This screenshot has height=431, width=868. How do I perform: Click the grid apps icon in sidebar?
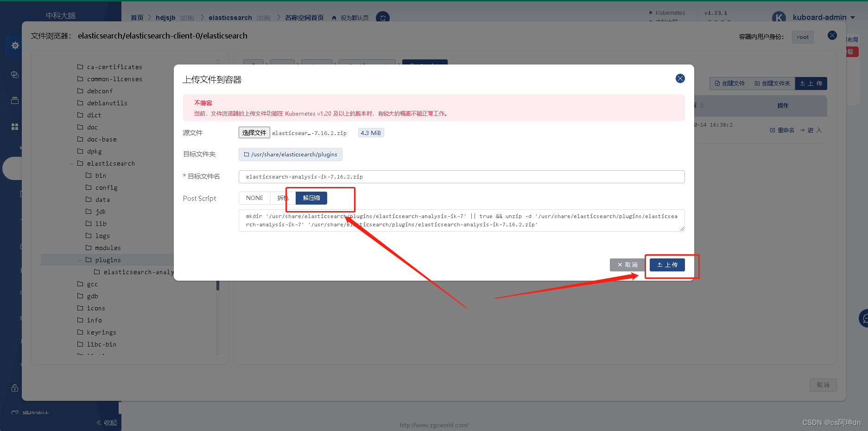[x=15, y=127]
